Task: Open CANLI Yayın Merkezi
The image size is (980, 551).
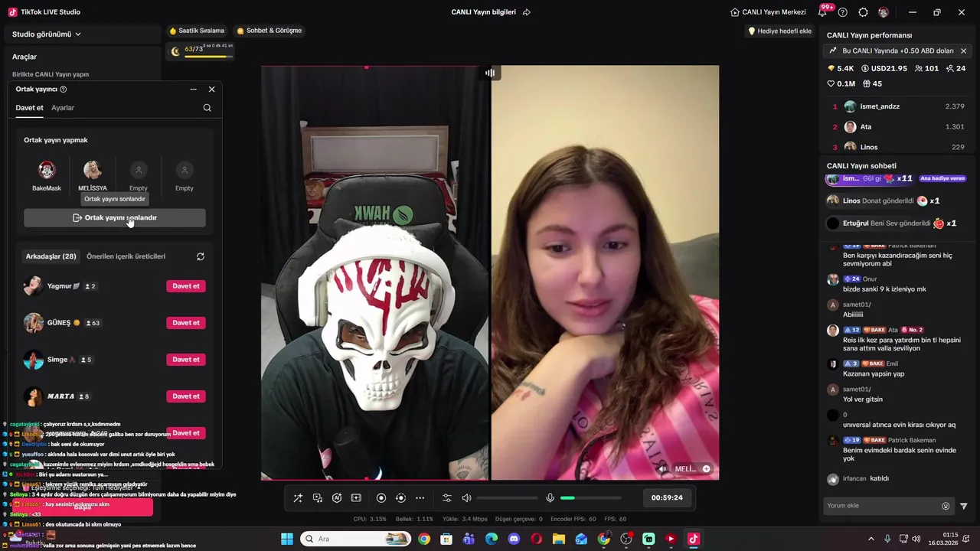Action: 768,12
